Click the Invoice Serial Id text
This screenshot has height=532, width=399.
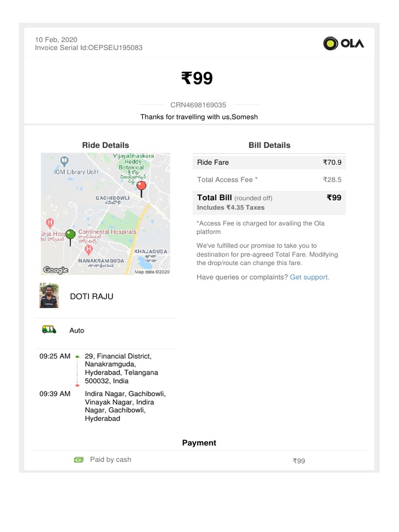pyautogui.click(x=88, y=48)
